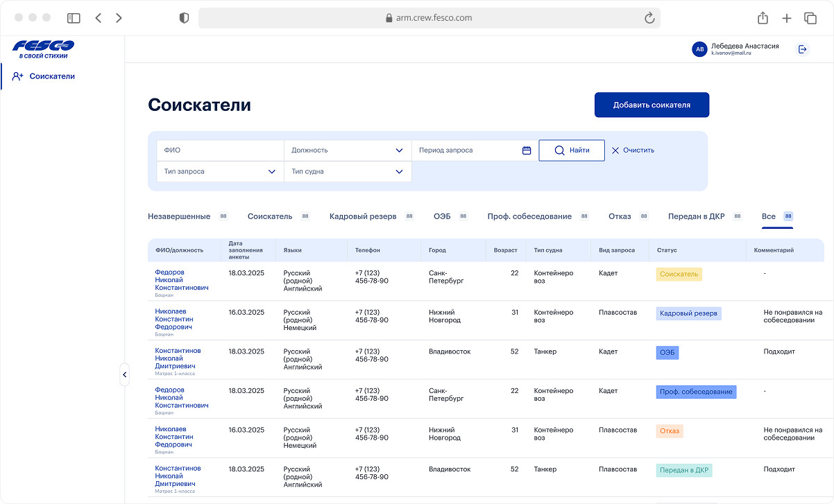Screen dimensions: 834x504
Task: Switch to the Кадровый резерв tab
Action: [x=363, y=216]
